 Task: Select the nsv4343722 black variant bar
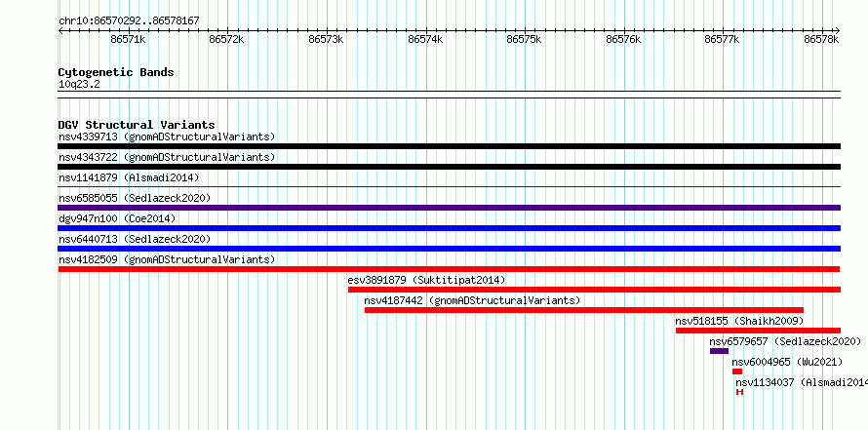(x=449, y=167)
